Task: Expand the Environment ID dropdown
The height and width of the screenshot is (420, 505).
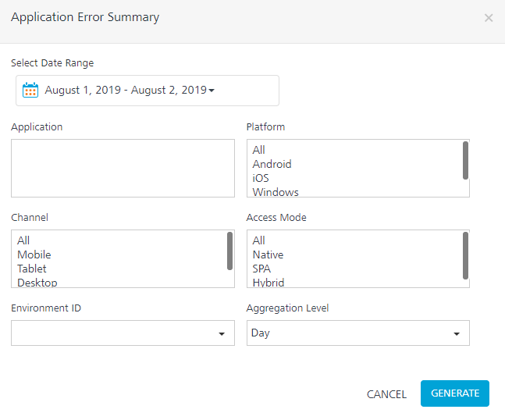Action: pyautogui.click(x=123, y=333)
